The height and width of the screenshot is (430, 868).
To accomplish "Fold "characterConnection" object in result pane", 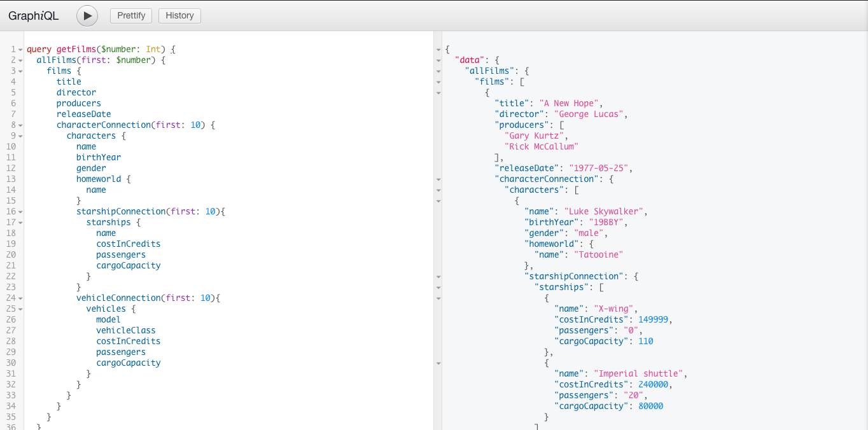I will pos(438,179).
